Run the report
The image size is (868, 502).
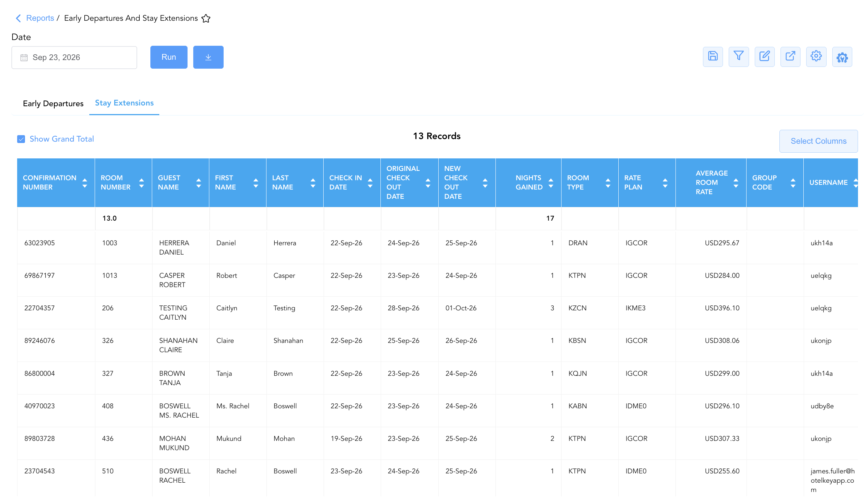tap(169, 57)
